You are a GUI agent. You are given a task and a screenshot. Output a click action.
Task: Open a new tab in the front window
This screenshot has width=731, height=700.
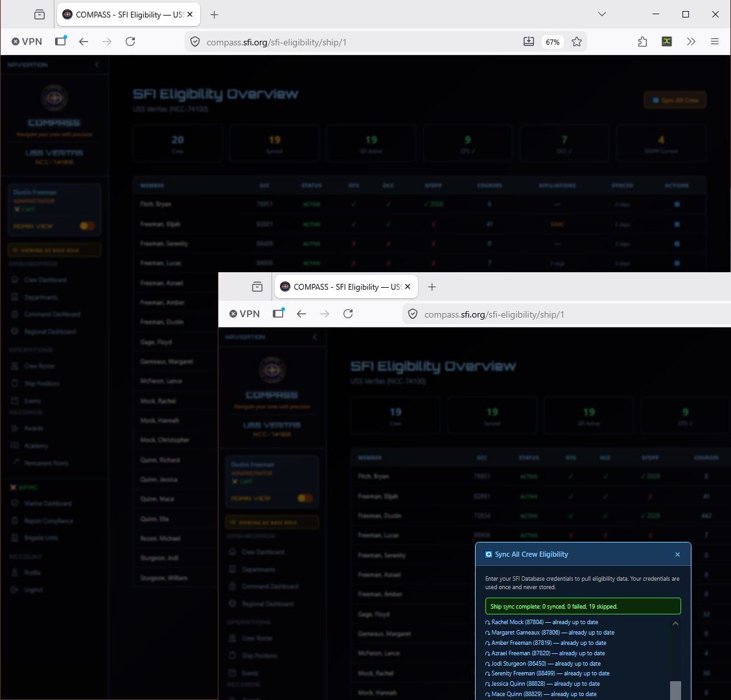(432, 287)
